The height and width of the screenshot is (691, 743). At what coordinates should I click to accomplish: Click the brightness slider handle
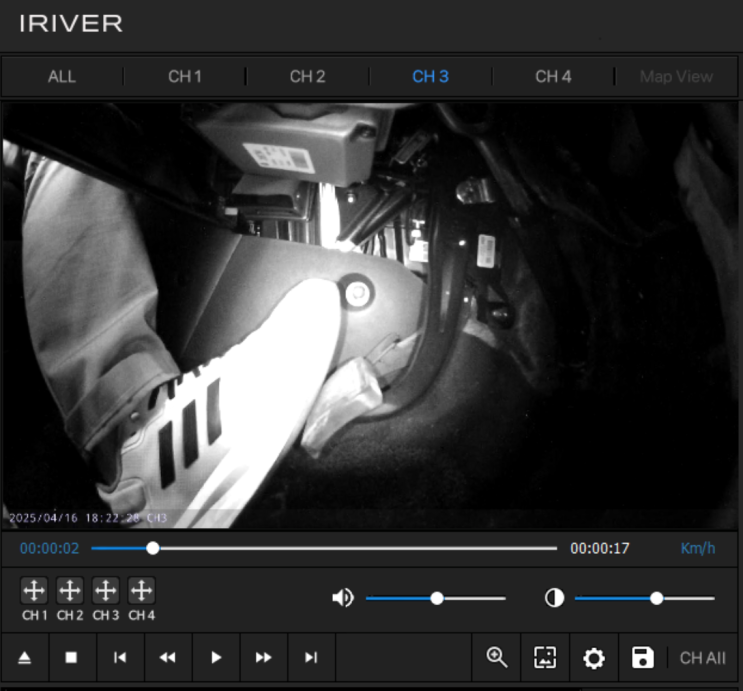(656, 598)
